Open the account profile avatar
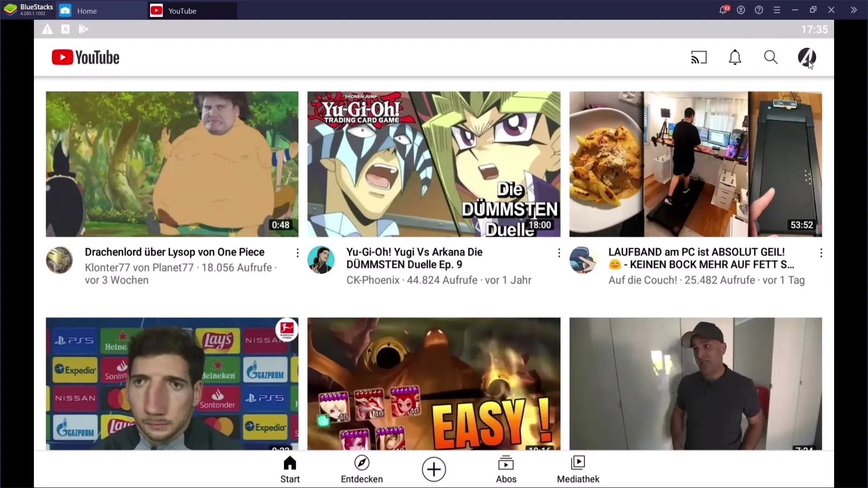The image size is (868, 488). 807,57
